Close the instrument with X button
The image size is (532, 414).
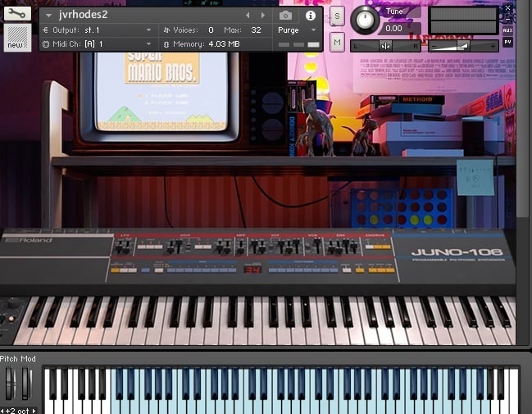point(507,8)
